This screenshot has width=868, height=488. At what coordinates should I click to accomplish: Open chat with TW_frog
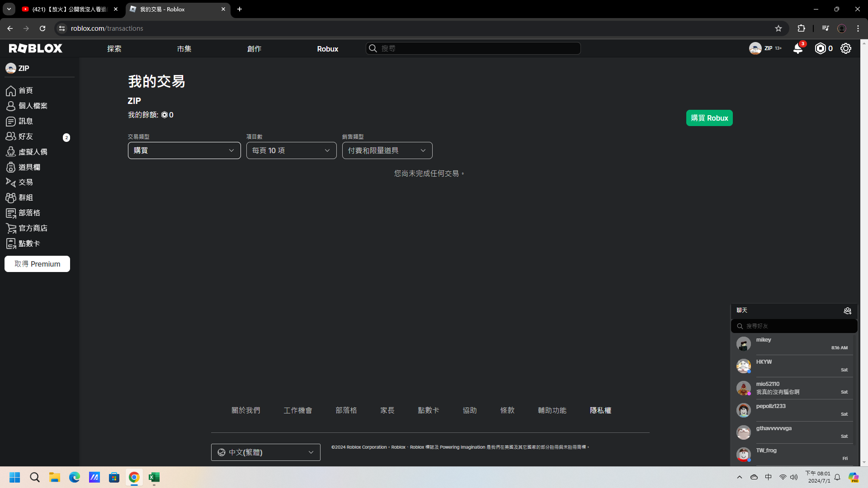click(794, 455)
